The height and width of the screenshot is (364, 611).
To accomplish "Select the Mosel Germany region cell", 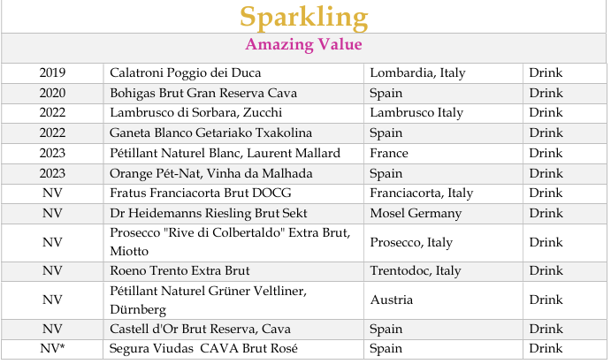I will 416,213.
